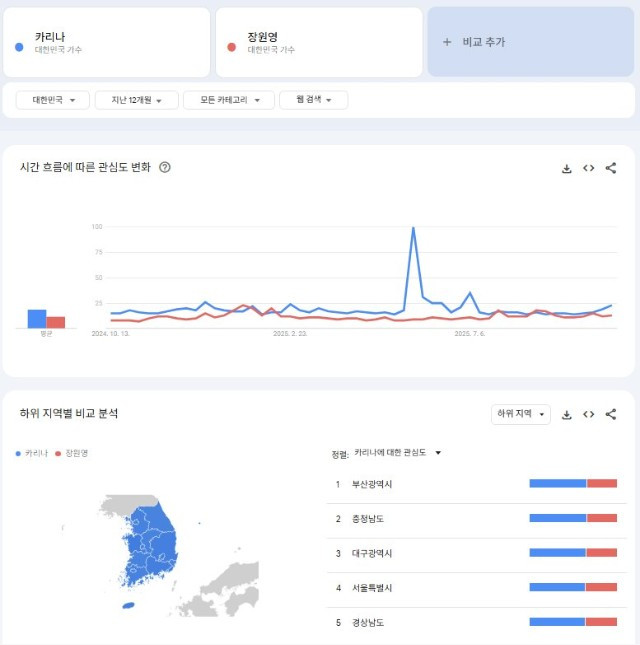Download the subregion comparison data
The width and height of the screenshot is (640, 645).
coord(566,414)
